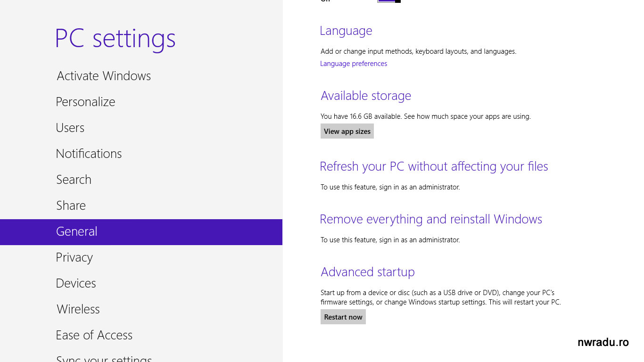This screenshot has height=362, width=644.
Task: Click the Refresh your PC heading
Action: 434,166
